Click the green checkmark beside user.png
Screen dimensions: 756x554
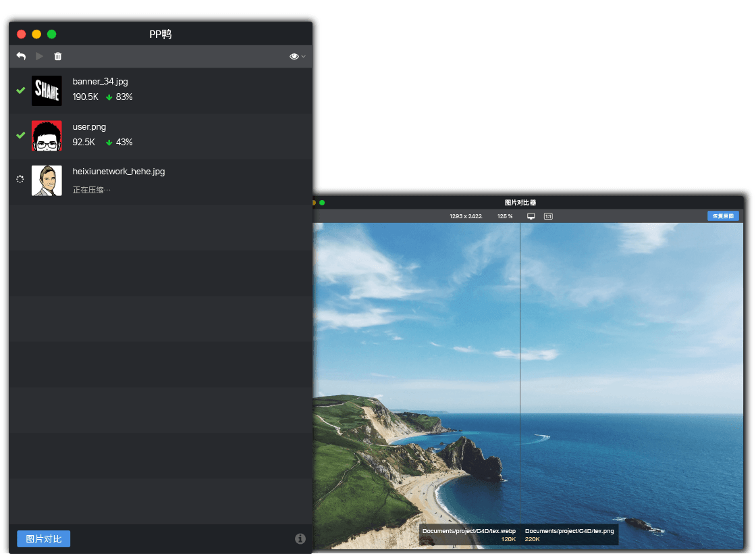20,135
